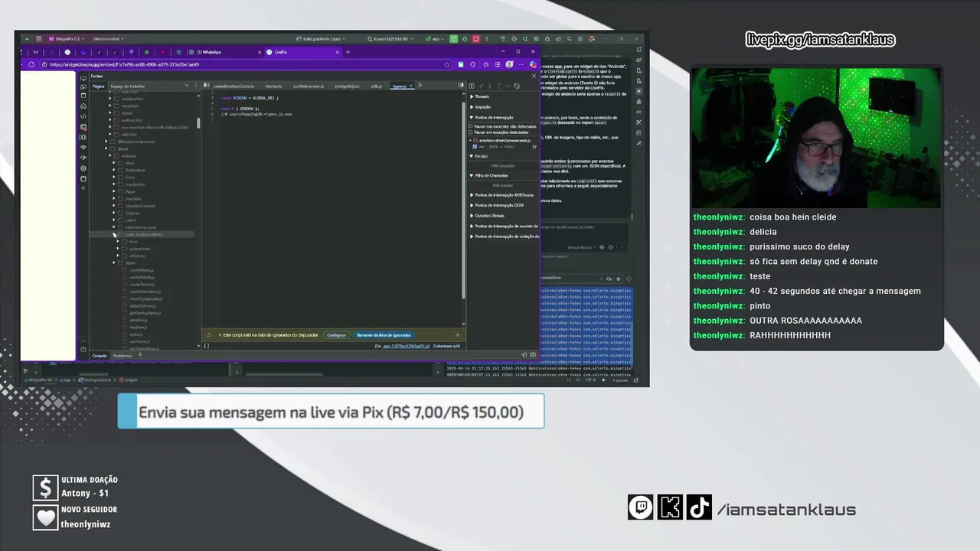Click the navigator file tree scrollbar
Screen dimensions: 980x551
pyautogui.click(x=198, y=123)
